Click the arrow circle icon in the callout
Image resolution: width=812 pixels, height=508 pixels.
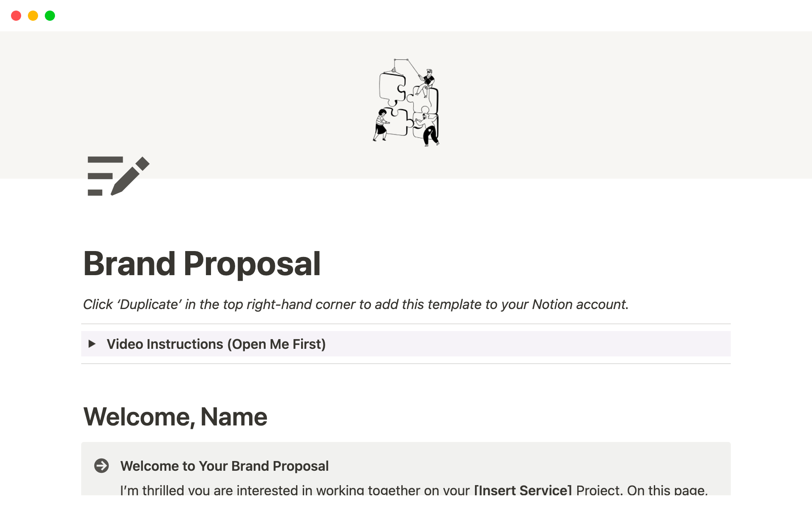101,466
